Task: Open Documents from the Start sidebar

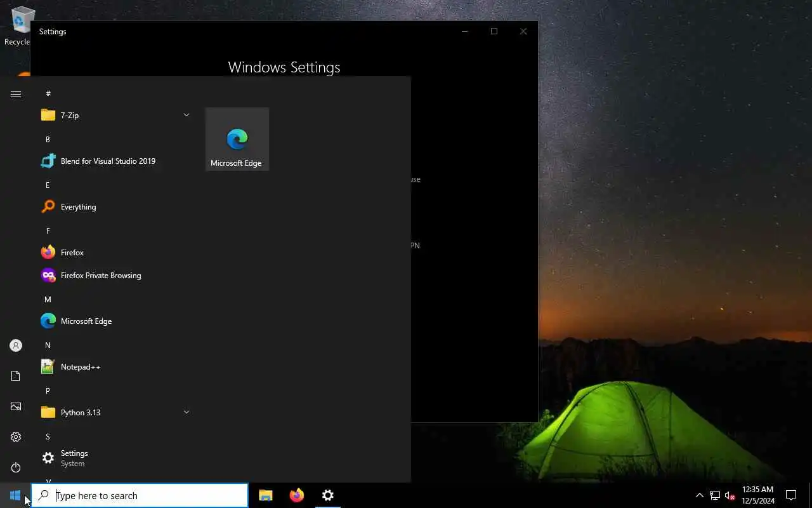Action: [16, 376]
